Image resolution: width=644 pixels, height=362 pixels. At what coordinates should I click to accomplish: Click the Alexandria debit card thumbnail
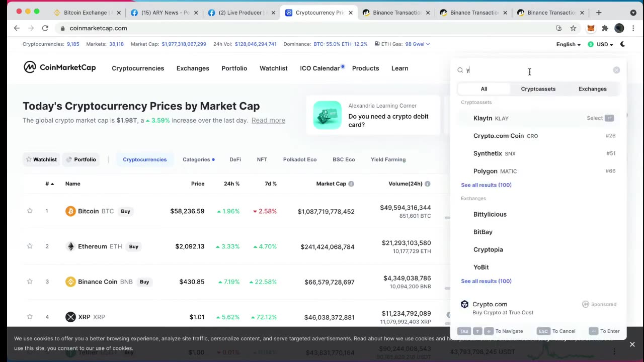pyautogui.click(x=327, y=115)
